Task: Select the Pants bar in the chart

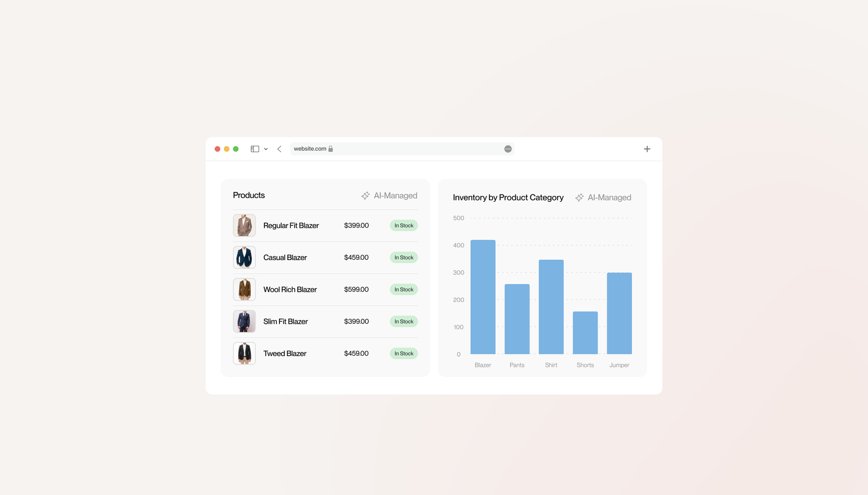Action: click(517, 319)
